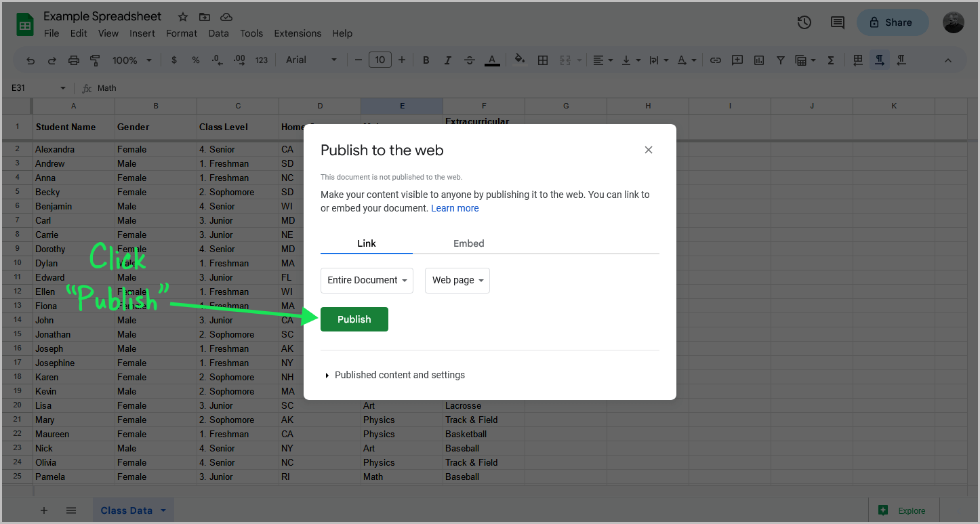Click the Functions (Σ) icon

point(831,60)
